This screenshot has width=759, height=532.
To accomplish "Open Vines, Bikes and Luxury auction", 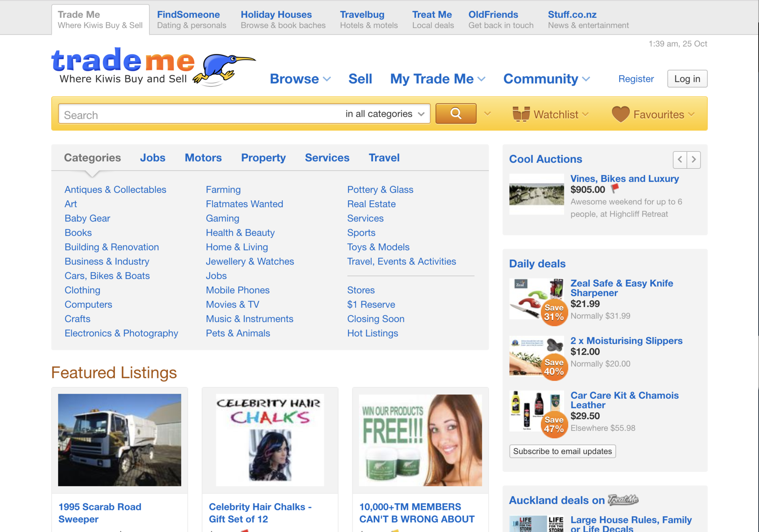I will point(625,179).
